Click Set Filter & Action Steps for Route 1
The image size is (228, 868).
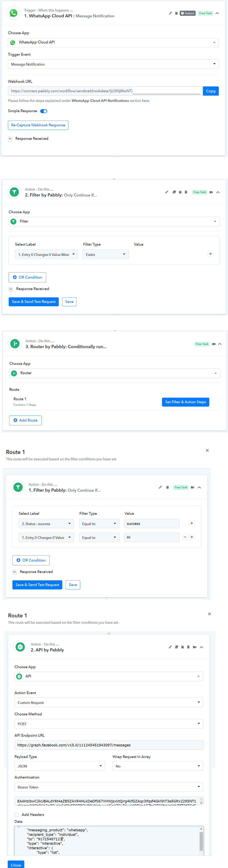pyautogui.click(x=186, y=402)
